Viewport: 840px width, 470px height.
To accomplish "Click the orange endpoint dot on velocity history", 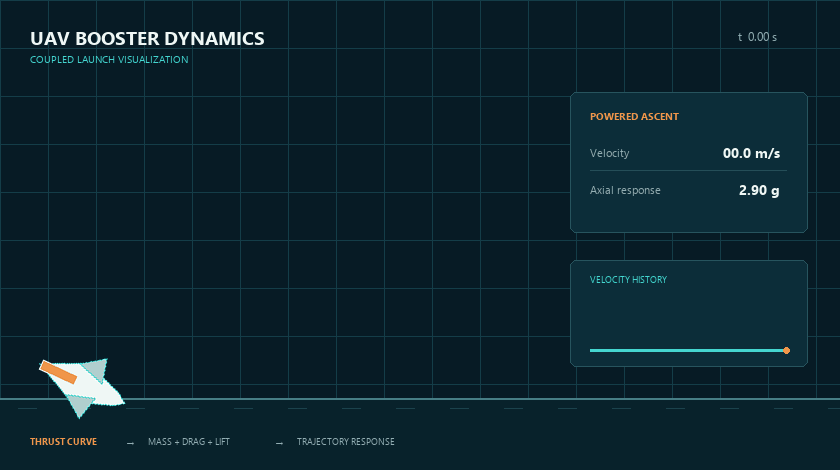I will (x=786, y=350).
